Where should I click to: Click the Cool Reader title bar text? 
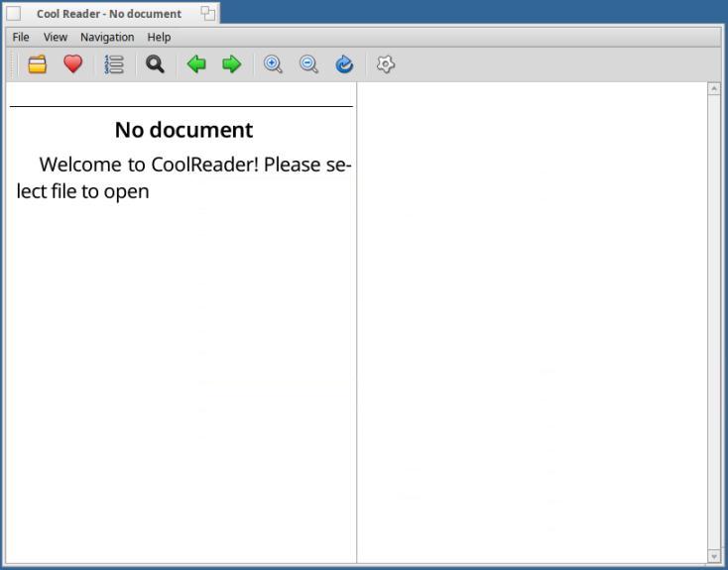click(109, 14)
